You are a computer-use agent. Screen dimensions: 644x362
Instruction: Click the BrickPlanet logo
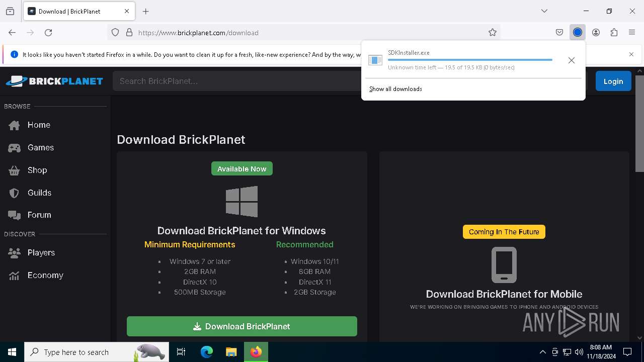(54, 81)
